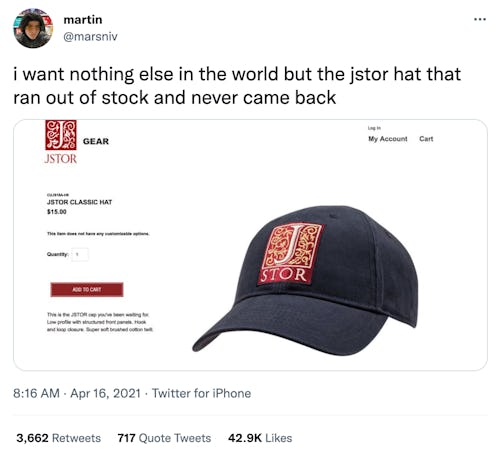Open martin's profile avatar

click(x=33, y=28)
